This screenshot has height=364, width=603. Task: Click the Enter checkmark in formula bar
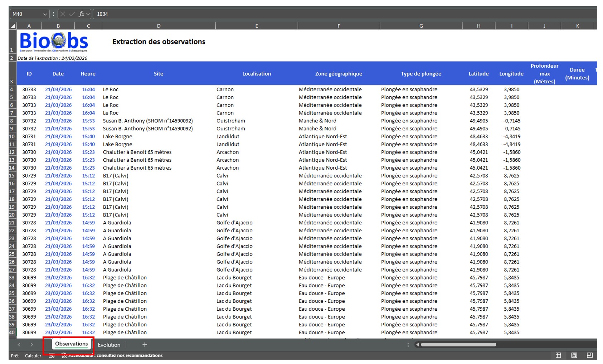pyautogui.click(x=72, y=14)
